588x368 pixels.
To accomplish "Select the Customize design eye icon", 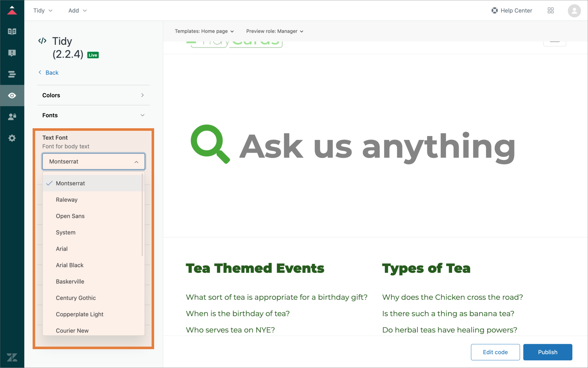I will (x=12, y=95).
